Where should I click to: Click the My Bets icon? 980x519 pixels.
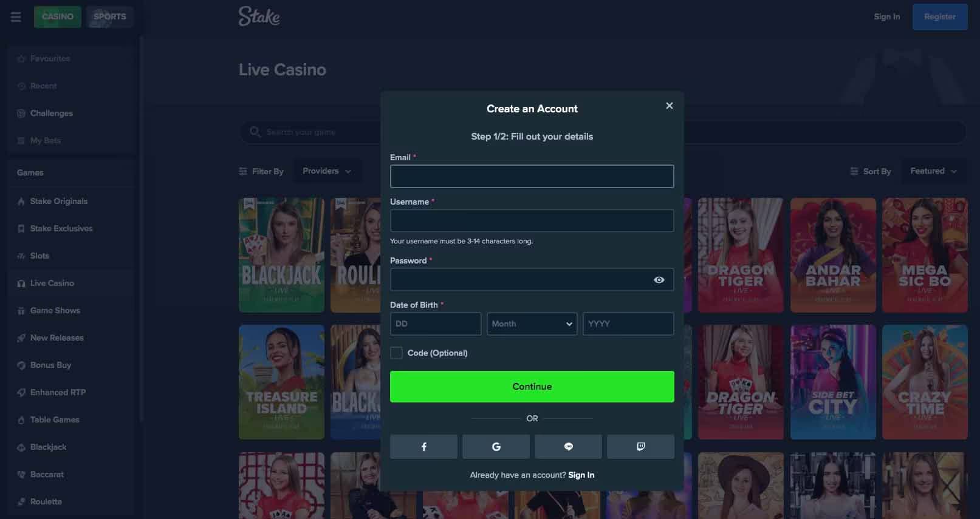pos(21,141)
